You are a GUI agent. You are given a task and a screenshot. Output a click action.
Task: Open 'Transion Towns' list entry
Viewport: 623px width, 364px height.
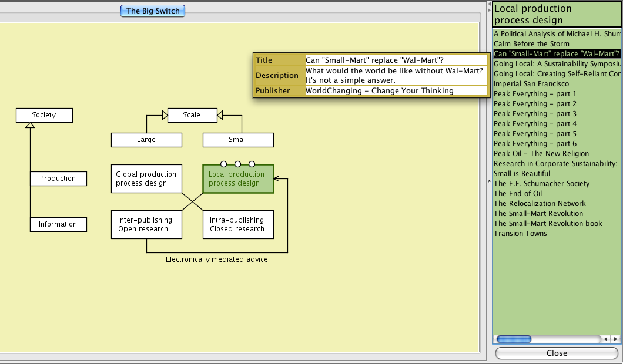[520, 234]
